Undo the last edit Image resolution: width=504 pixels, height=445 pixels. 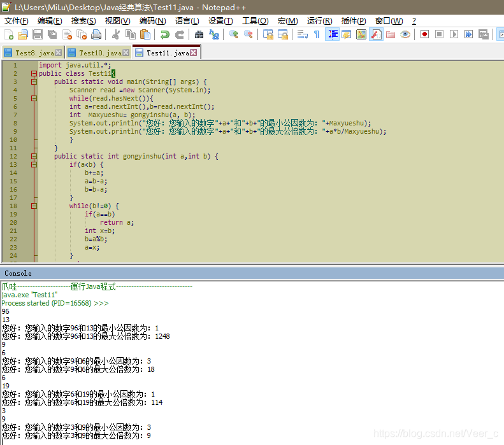(164, 34)
